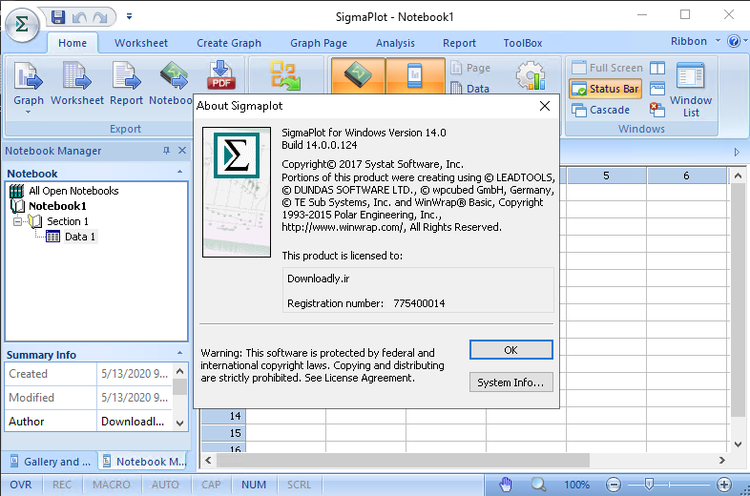The height and width of the screenshot is (496, 750).
Task: Click the SigmaPlot application button
Action: point(22,22)
